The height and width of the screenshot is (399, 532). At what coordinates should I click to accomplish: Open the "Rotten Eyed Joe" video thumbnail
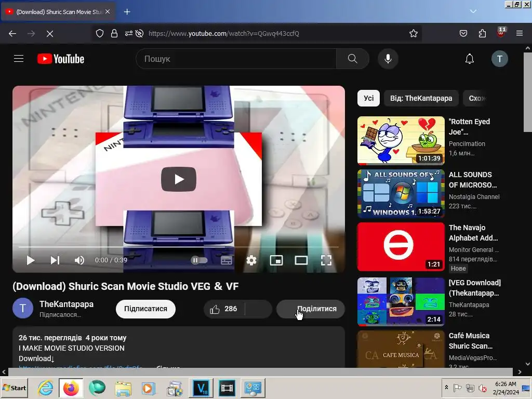(x=401, y=140)
